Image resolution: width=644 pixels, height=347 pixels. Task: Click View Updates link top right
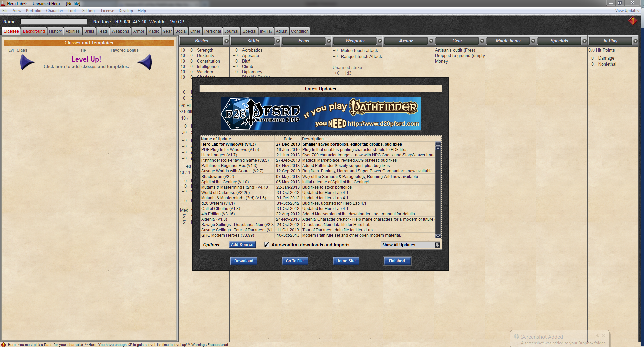[627, 11]
